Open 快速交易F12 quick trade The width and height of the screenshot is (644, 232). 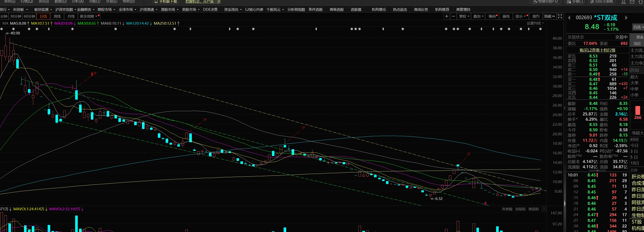point(546,2)
